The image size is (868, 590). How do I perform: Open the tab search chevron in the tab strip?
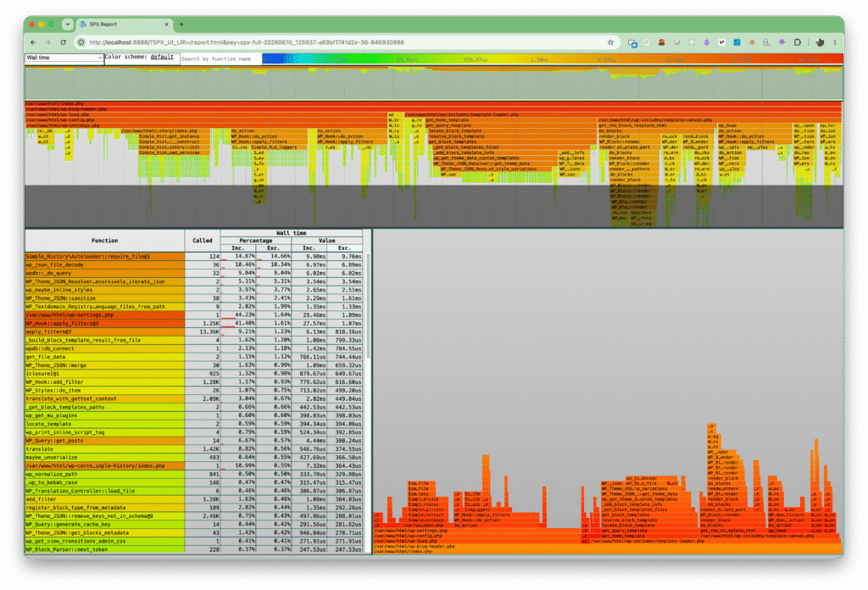pos(67,25)
